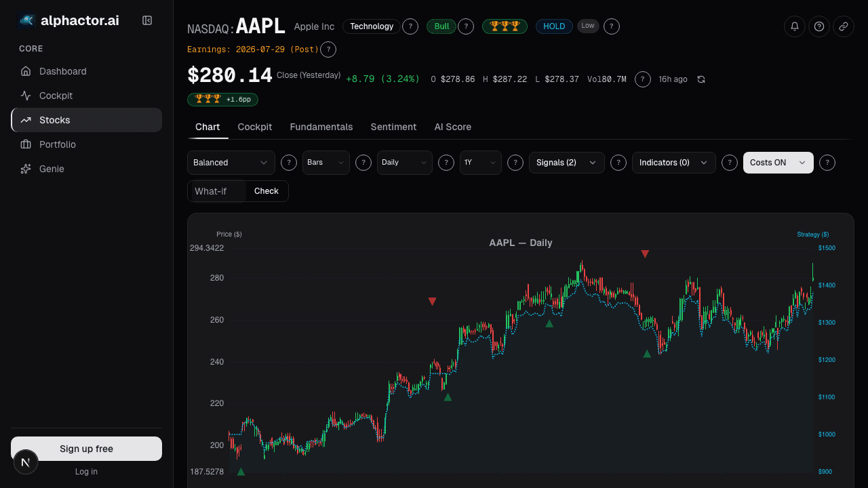This screenshot has height=488, width=868.
Task: Collapse the sidebar panel
Action: [147, 20]
